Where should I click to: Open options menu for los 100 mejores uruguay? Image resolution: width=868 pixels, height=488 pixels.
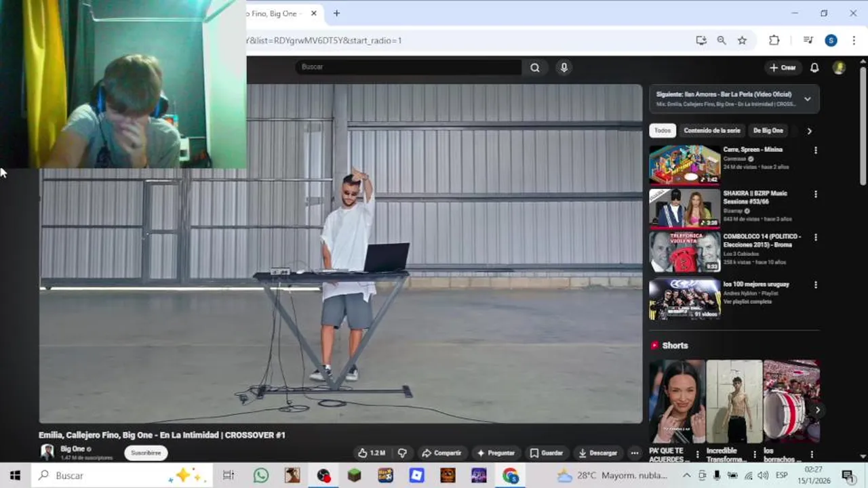[815, 285]
